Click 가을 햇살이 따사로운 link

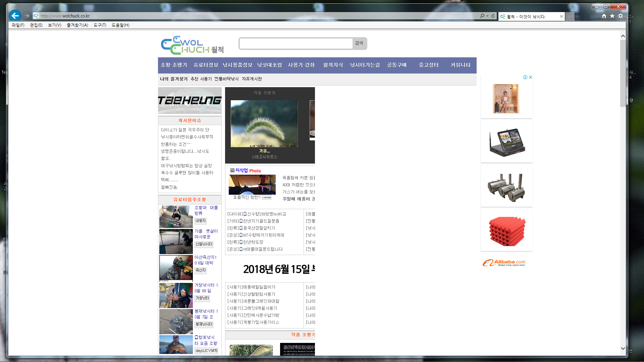pyautogui.click(x=206, y=234)
